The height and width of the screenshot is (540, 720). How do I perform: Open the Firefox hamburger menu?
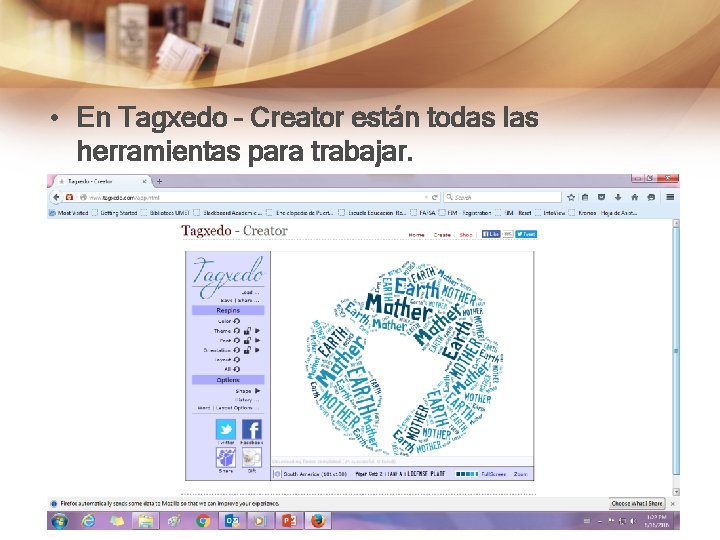[x=670, y=197]
